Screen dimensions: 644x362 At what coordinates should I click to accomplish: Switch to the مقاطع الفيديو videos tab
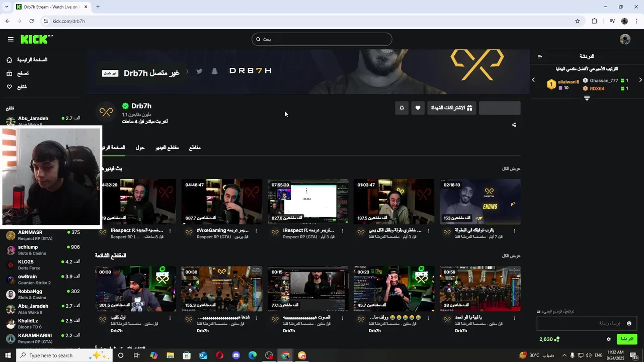[x=167, y=148]
